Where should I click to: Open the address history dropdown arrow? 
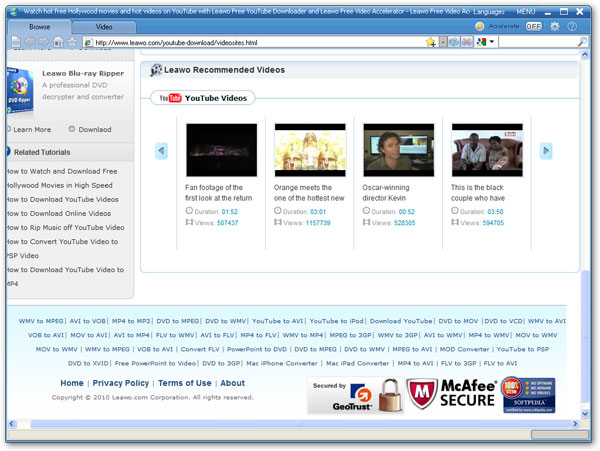(x=443, y=42)
